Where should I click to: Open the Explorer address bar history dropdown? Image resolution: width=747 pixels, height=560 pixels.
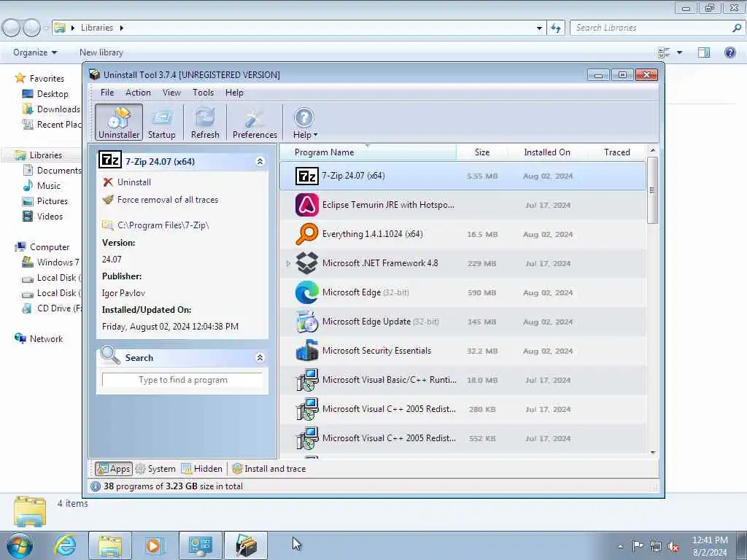click(539, 28)
